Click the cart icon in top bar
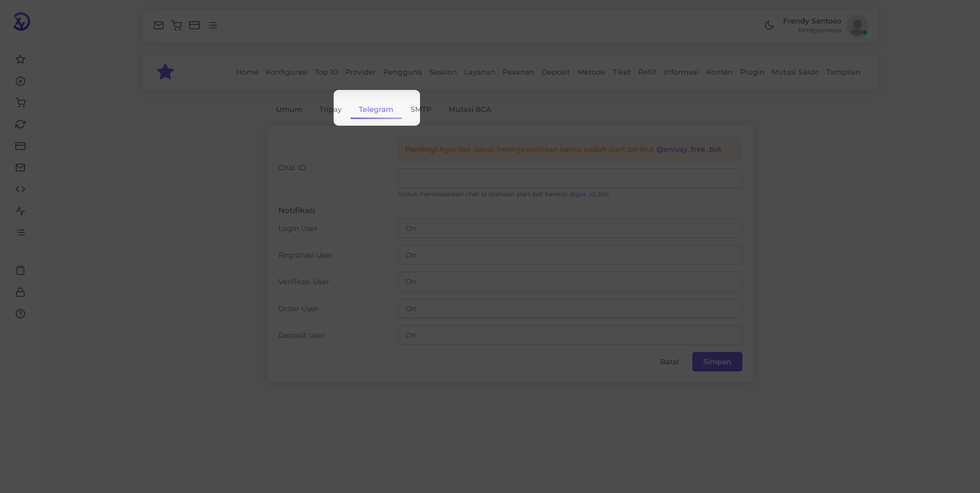The width and height of the screenshot is (980, 493). [x=177, y=25]
